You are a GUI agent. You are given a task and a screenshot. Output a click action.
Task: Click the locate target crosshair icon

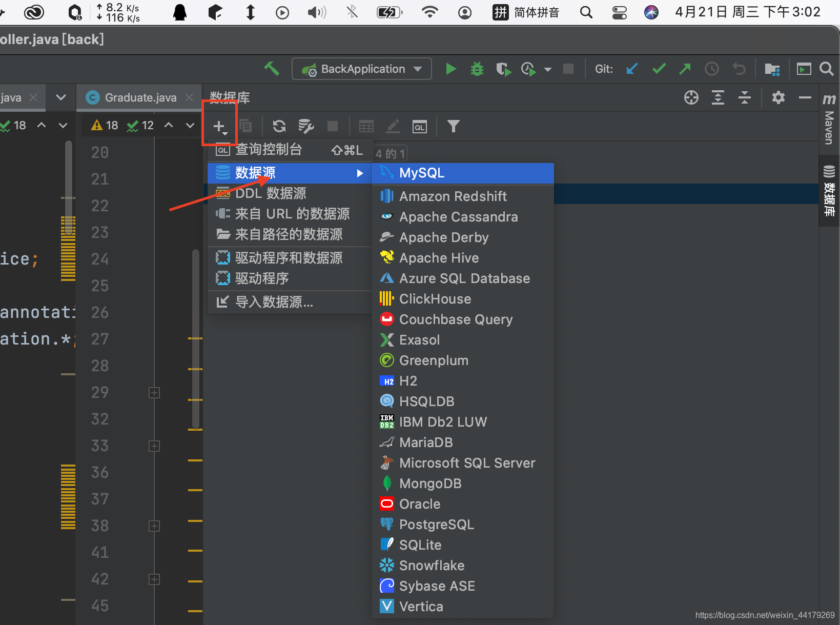click(x=691, y=97)
